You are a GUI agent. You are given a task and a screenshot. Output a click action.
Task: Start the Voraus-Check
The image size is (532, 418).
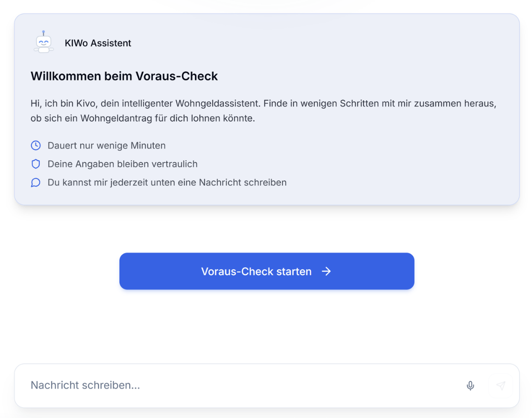point(266,271)
